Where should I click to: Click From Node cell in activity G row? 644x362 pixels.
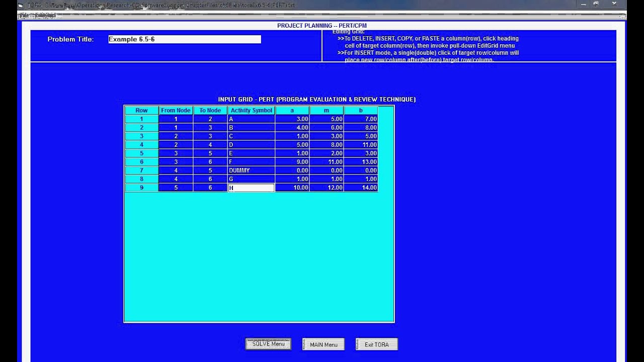click(176, 179)
